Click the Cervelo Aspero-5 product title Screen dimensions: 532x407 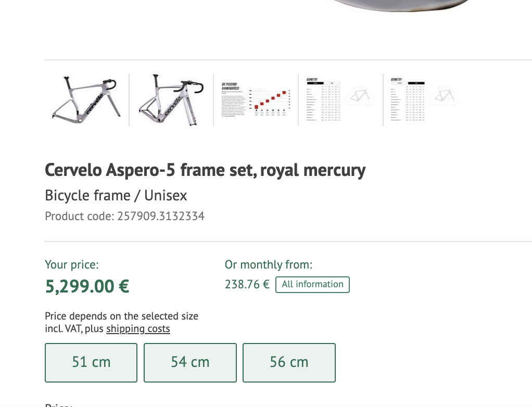(205, 170)
